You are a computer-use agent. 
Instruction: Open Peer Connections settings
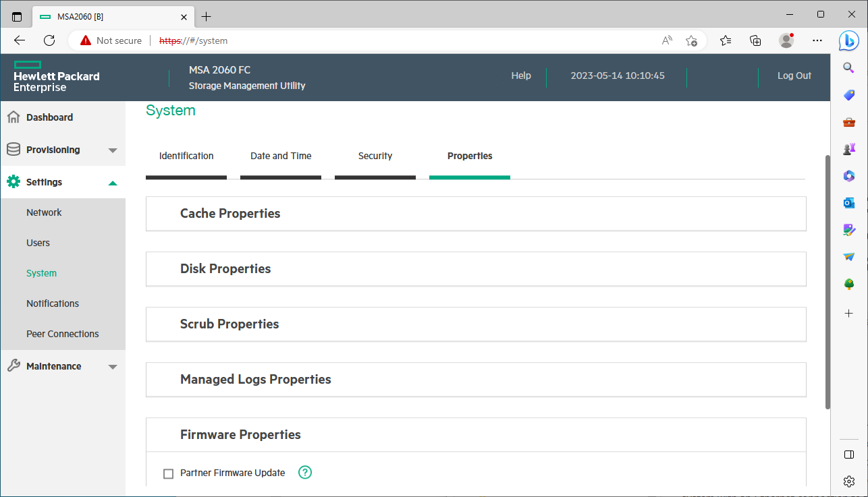pyautogui.click(x=62, y=333)
